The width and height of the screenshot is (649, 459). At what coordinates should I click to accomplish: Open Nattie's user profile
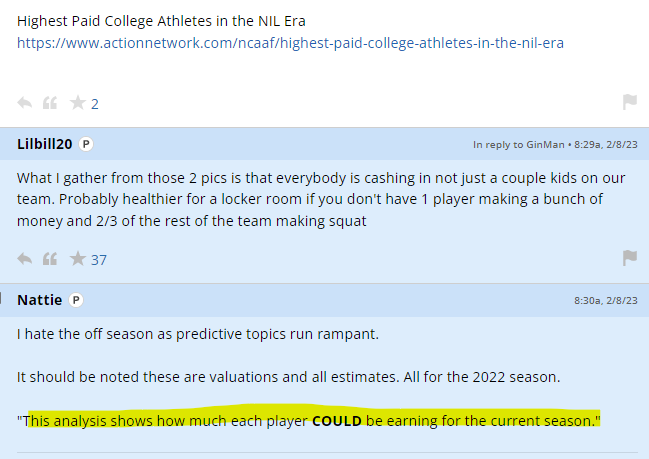pyautogui.click(x=40, y=299)
